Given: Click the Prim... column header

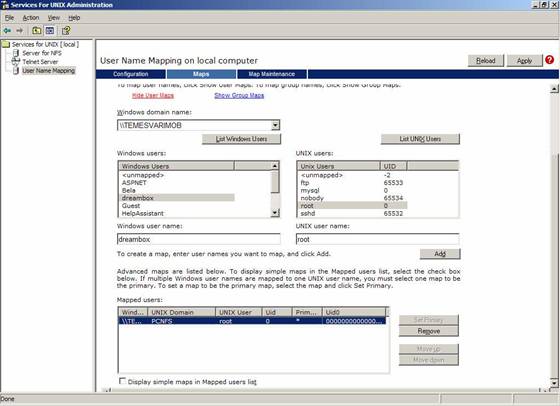Looking at the screenshot, I should pos(307,312).
